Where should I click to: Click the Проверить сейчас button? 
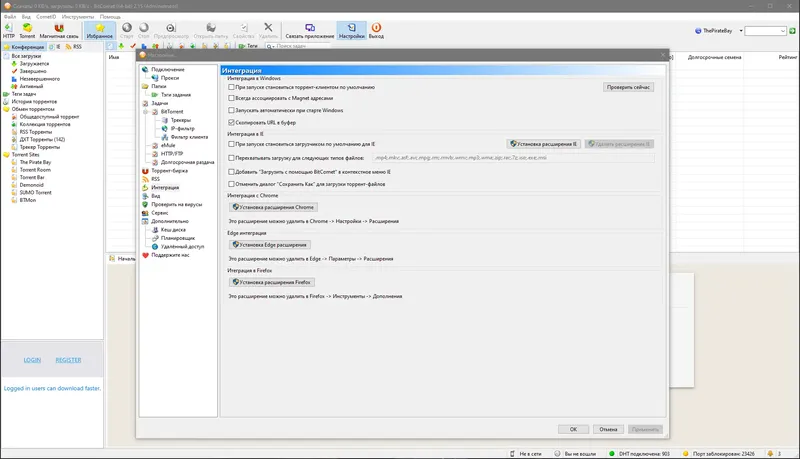click(x=628, y=87)
